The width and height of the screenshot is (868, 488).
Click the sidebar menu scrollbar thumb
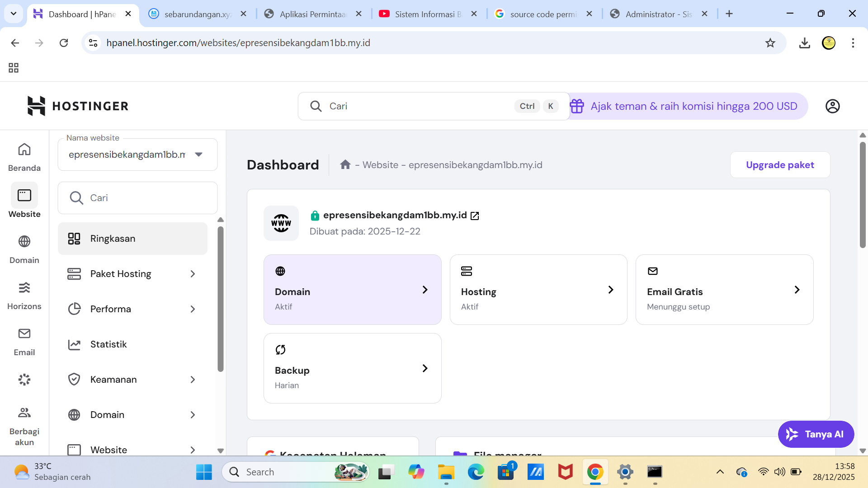pyautogui.click(x=221, y=298)
